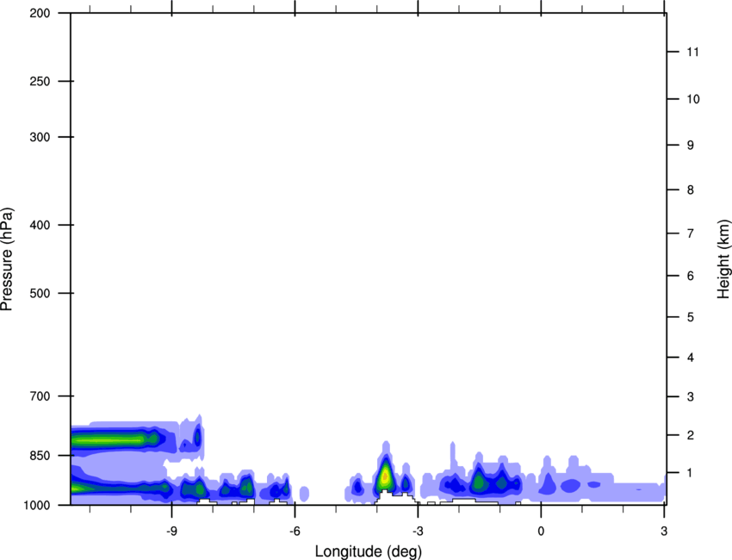The width and height of the screenshot is (732, 560).
Task: Select the 250 pressure tick label
Action: (x=40, y=81)
